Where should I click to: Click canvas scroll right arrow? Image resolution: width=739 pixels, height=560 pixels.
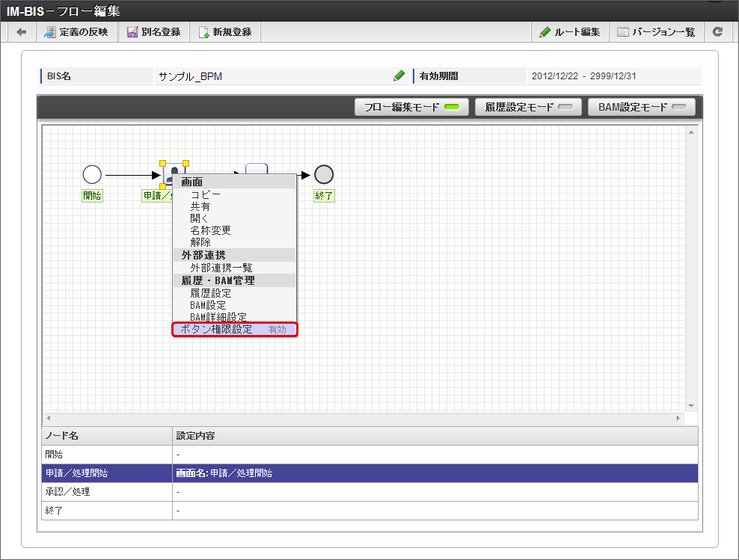(x=678, y=418)
